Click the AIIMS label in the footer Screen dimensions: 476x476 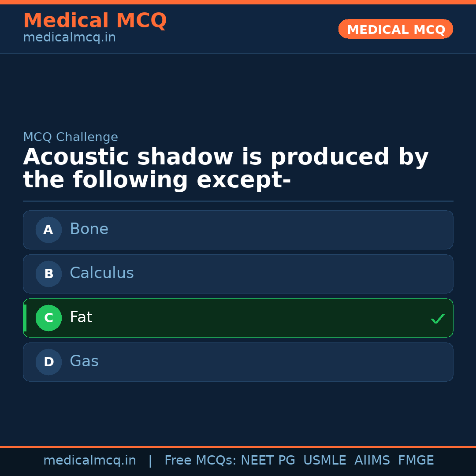(372, 460)
